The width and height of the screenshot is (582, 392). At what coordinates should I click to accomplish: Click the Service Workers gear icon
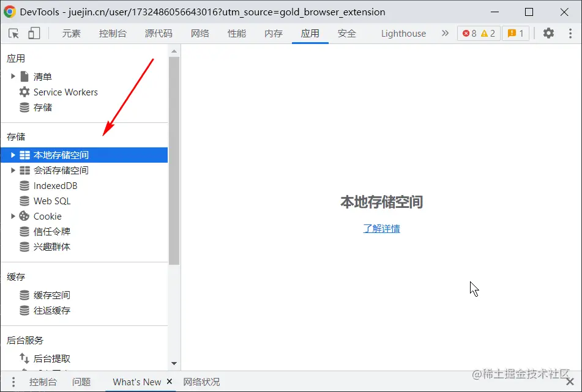tap(24, 92)
